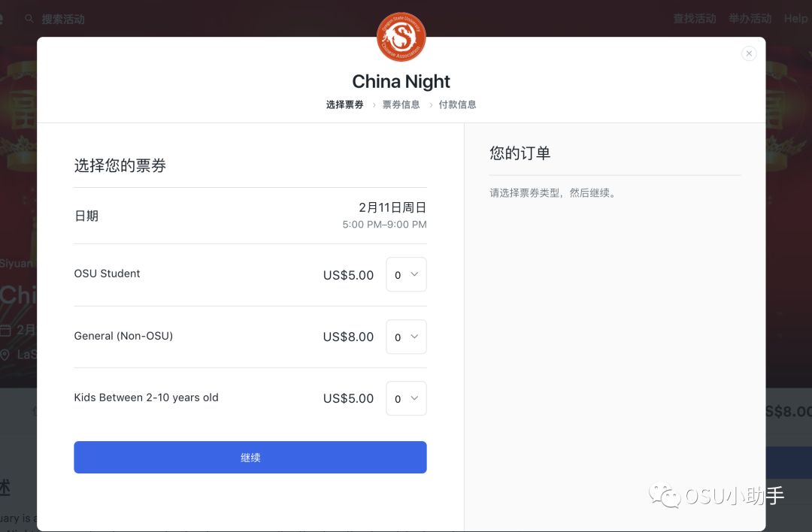Go to 票券信息 step
The image size is (812, 532).
pyautogui.click(x=401, y=104)
